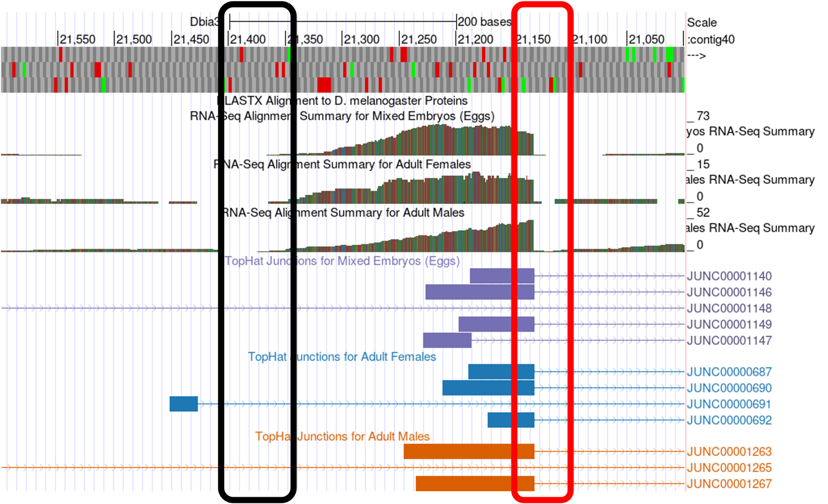Click junction label JUNC00001149
The height and width of the screenshot is (504, 828).
click(729, 324)
